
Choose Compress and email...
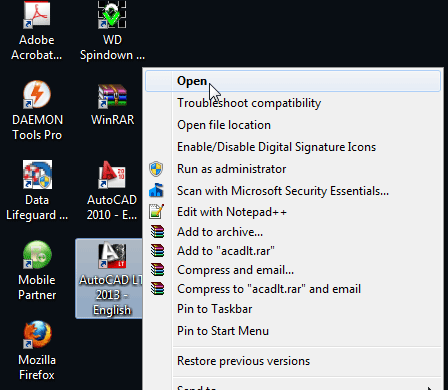tap(293, 270)
